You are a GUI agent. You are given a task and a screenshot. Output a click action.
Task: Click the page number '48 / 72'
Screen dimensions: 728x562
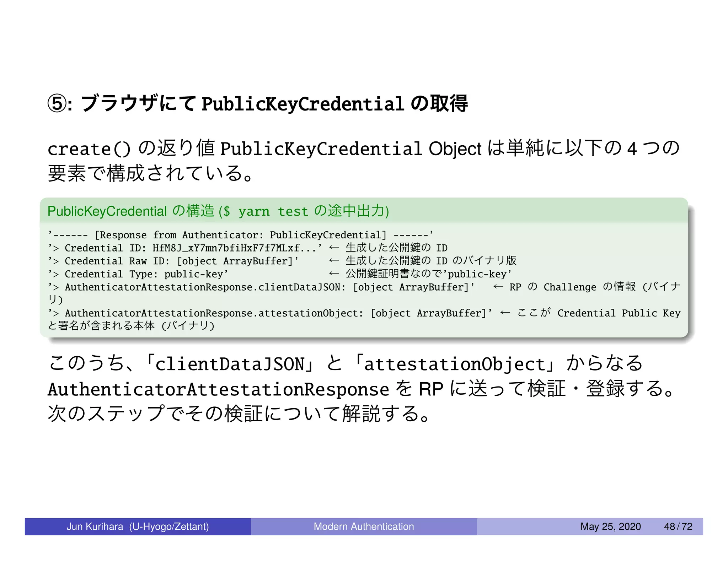click(678, 526)
